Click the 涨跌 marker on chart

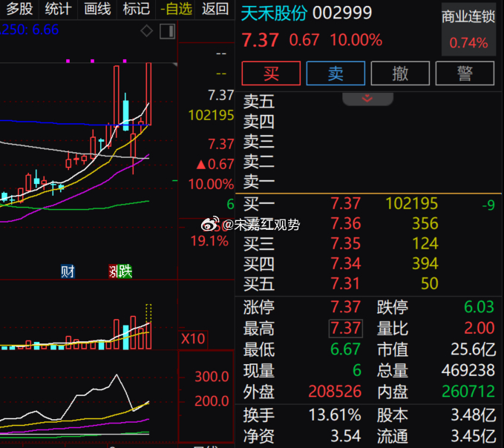120,271
